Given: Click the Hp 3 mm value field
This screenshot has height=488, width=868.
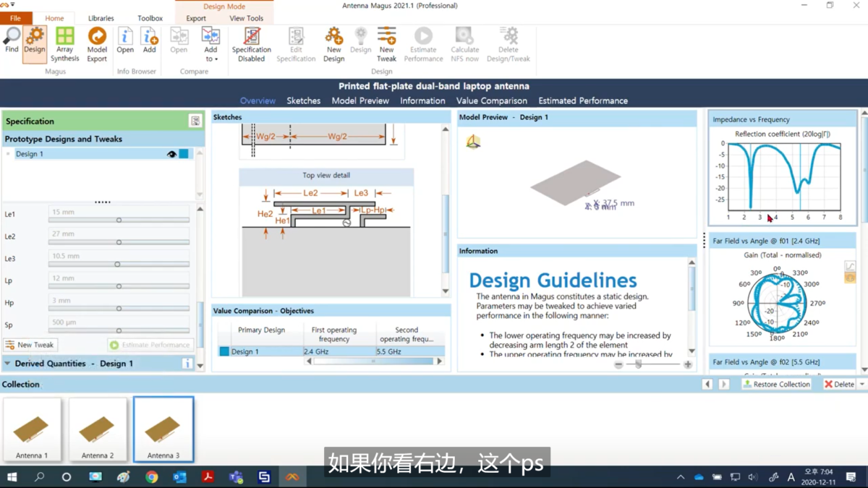Looking at the screenshot, I should (119, 300).
